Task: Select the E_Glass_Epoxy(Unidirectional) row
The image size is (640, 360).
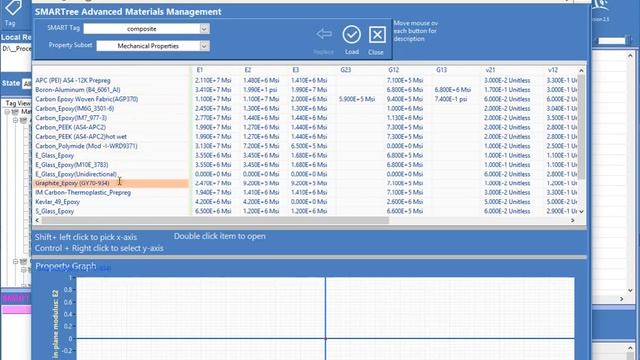Action: click(x=76, y=174)
